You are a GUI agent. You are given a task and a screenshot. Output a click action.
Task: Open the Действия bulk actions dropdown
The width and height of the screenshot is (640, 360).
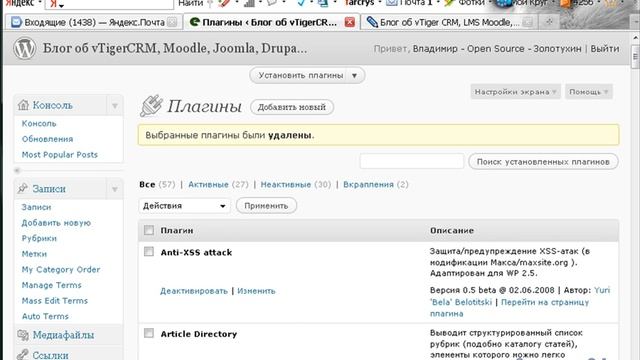coord(184,206)
